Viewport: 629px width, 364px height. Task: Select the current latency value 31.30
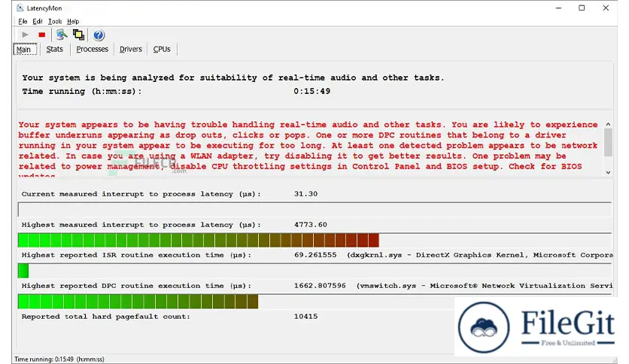(x=305, y=194)
